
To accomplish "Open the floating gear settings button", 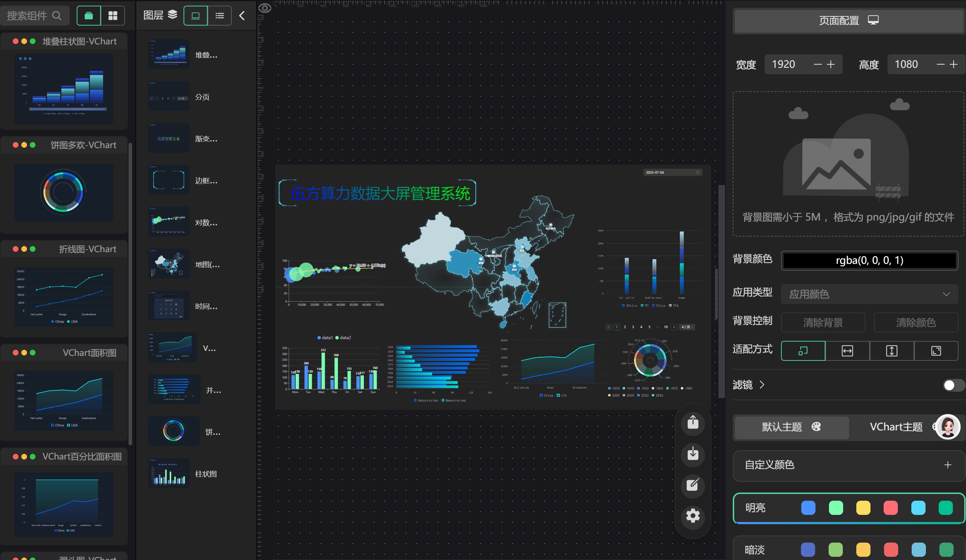I will tap(692, 516).
